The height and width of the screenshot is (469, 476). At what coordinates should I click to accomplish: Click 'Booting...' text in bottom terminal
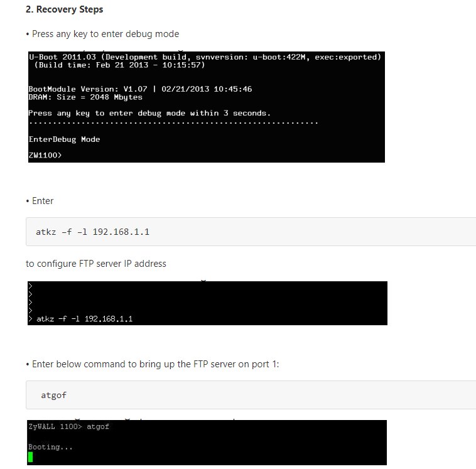tap(50, 447)
